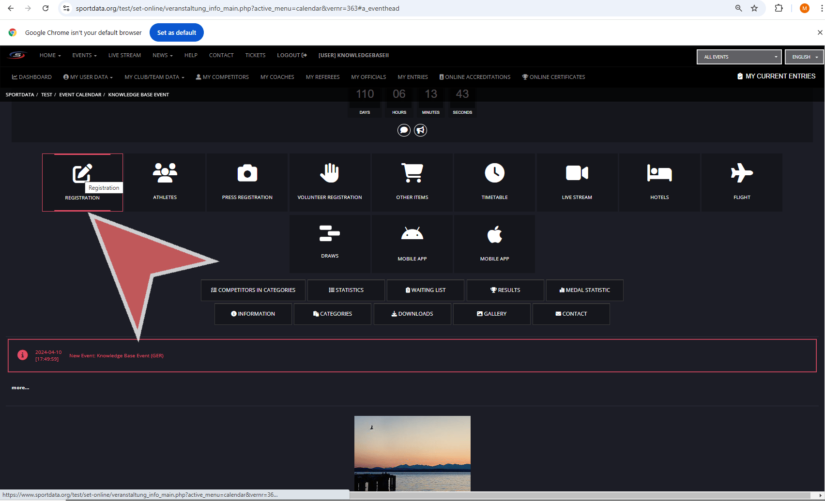Expand the My Club/Team Data menu

154,77
